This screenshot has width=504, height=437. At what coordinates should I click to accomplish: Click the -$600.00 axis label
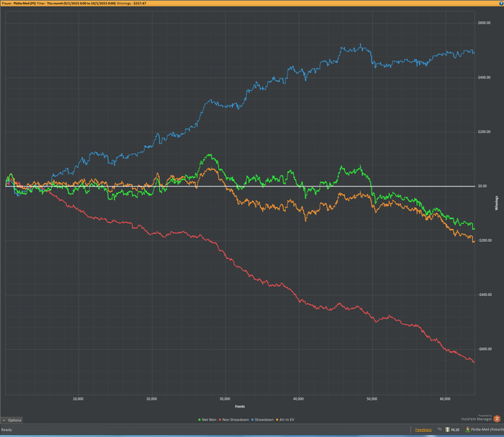[485, 349]
